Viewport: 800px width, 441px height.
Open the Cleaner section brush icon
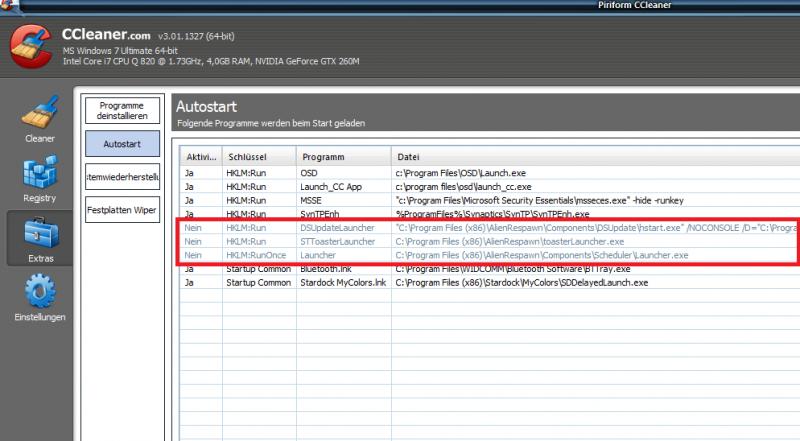[40, 115]
